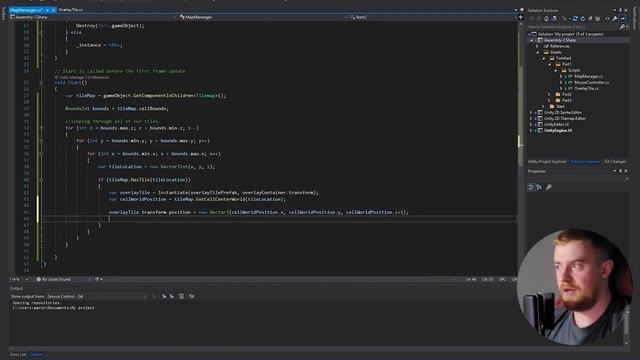Click the search magnifier icon in Solution Explorer
The image size is (640, 360).
[x=622, y=27]
